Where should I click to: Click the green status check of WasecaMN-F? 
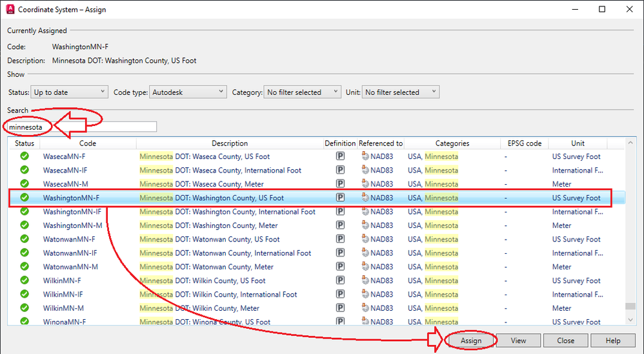point(25,156)
